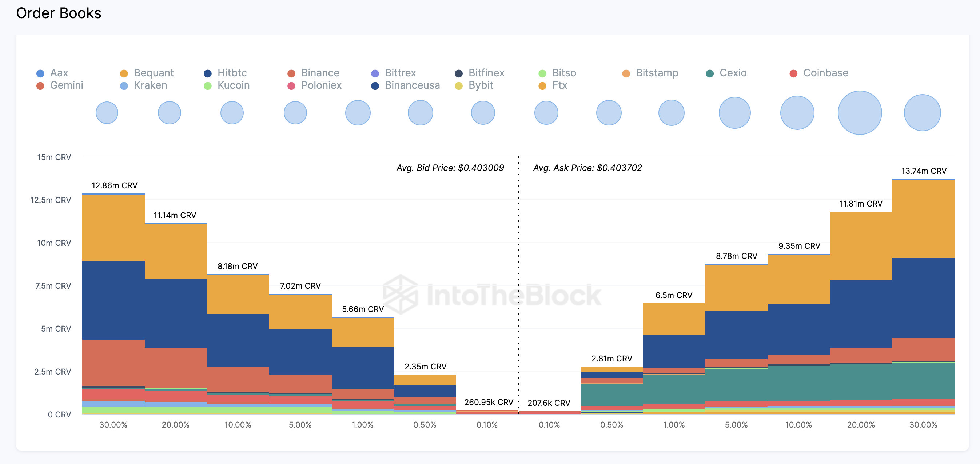Click the largest blue bubble
This screenshot has width=980, height=464.
859,113
